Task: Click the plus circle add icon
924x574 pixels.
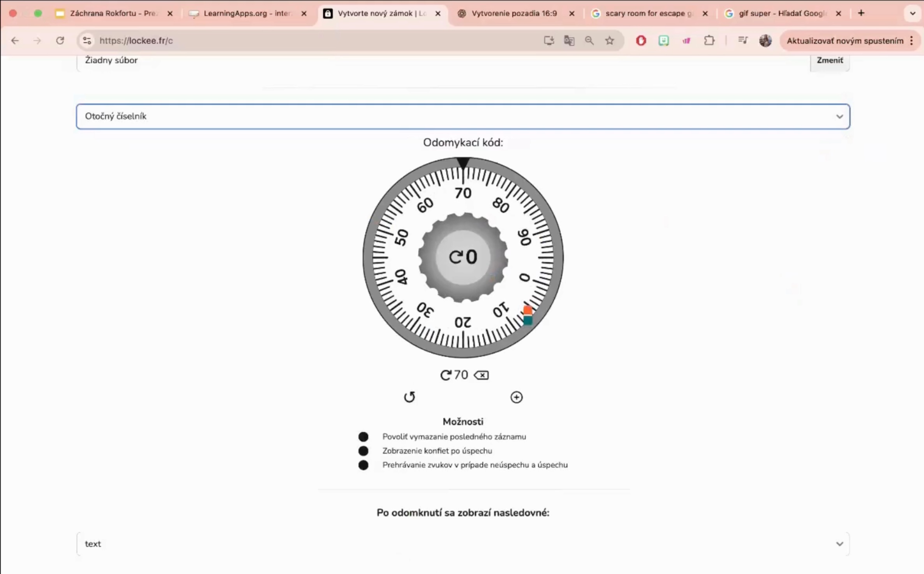Action: pos(516,397)
